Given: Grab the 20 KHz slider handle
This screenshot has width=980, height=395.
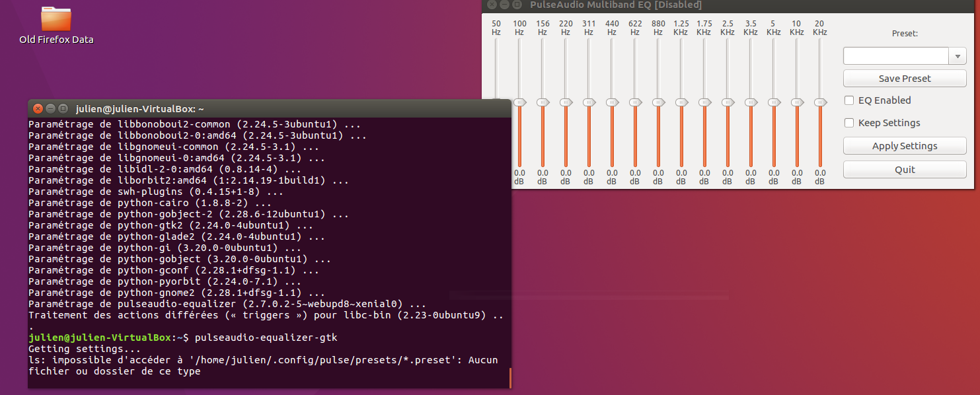Looking at the screenshot, I should click(x=819, y=102).
